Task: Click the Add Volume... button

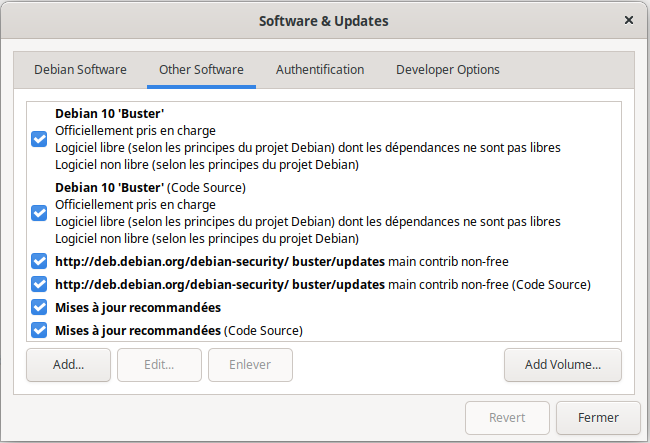Action: 563,365
